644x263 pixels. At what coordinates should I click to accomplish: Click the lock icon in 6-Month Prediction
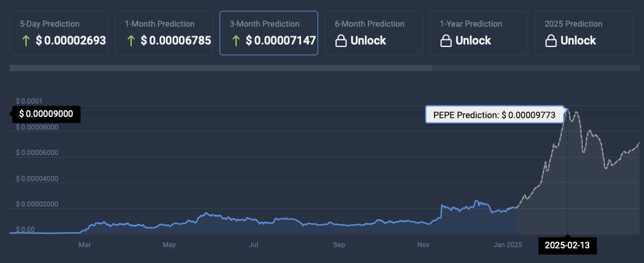[341, 41]
